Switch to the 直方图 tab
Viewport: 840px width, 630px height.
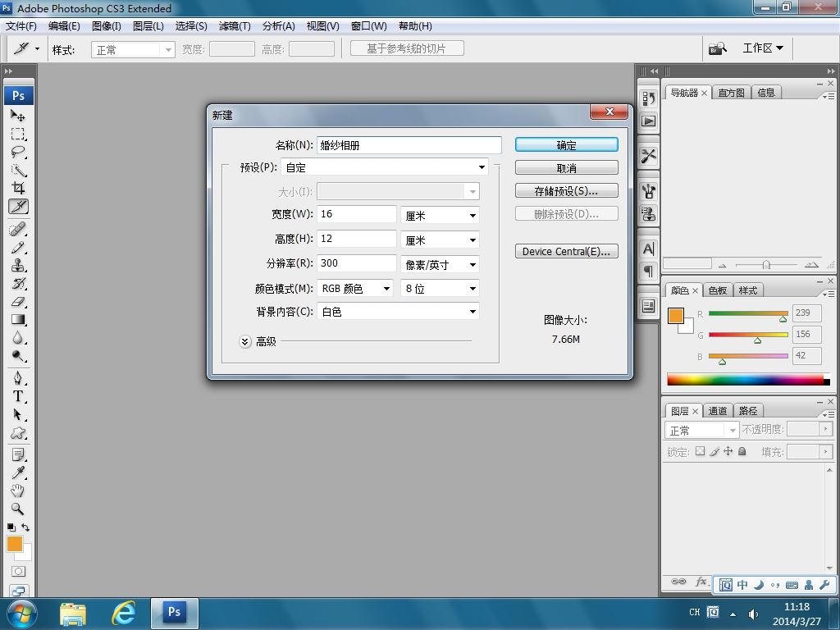(x=731, y=93)
